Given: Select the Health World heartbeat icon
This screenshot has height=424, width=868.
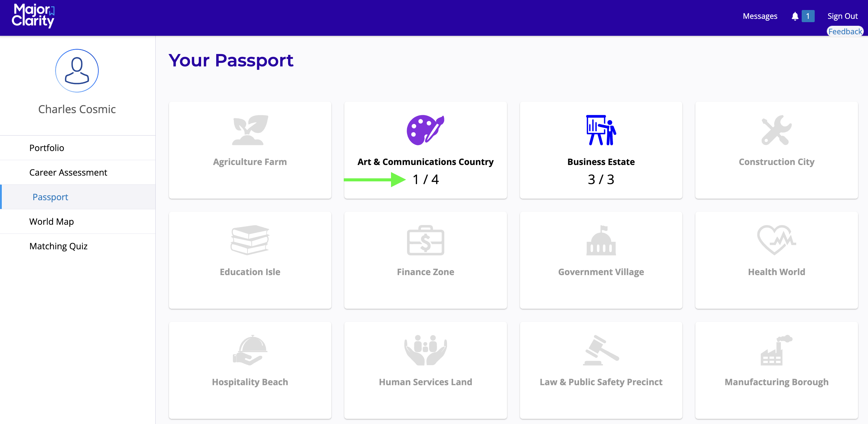Looking at the screenshot, I should (776, 240).
